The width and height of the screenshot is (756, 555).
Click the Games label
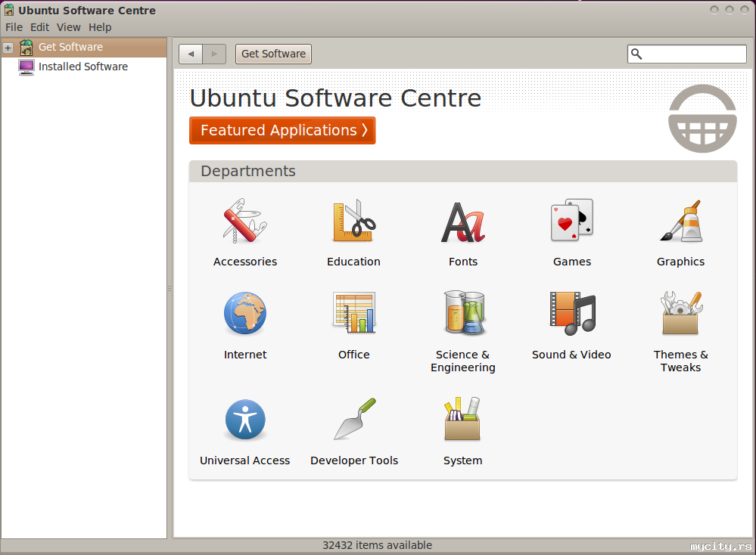(572, 262)
